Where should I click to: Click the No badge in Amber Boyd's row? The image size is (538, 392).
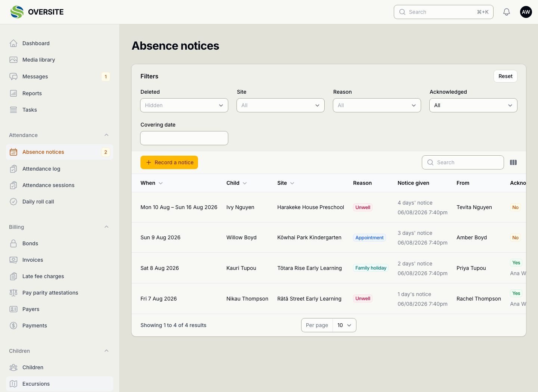click(516, 237)
